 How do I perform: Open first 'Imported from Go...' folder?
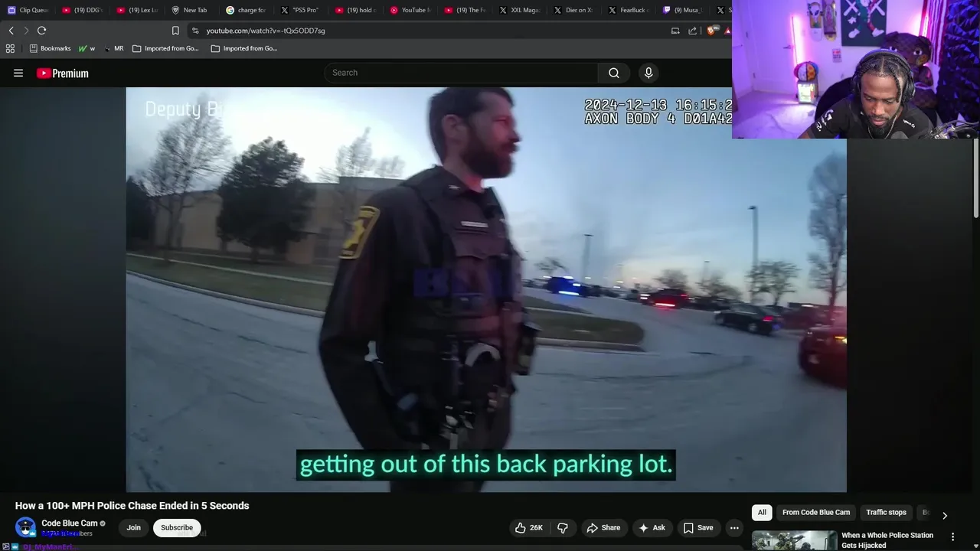(x=165, y=48)
